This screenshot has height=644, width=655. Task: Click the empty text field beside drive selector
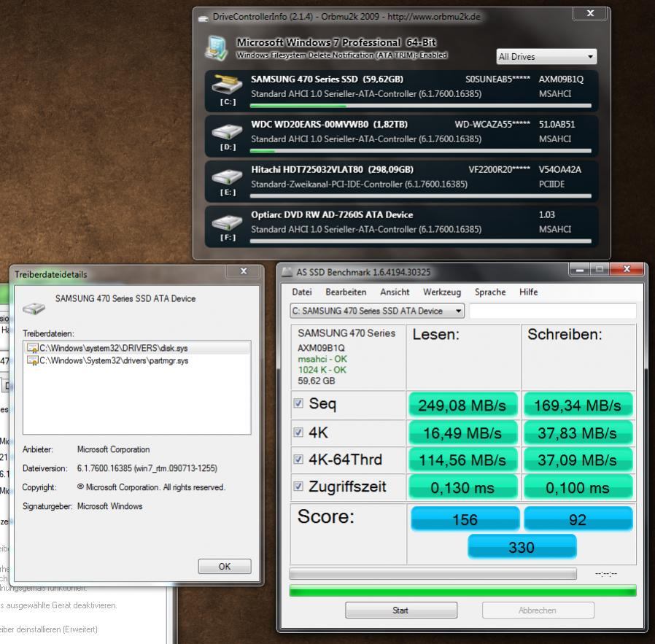click(553, 311)
